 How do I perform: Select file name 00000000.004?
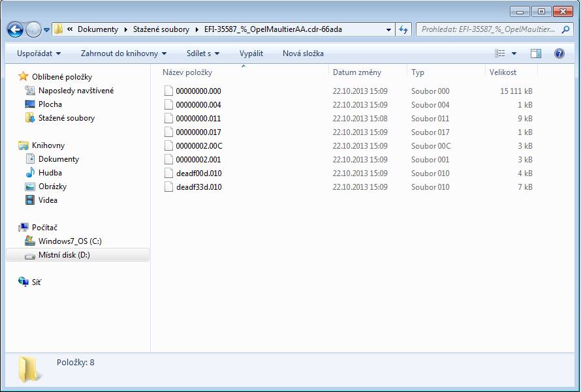point(198,105)
